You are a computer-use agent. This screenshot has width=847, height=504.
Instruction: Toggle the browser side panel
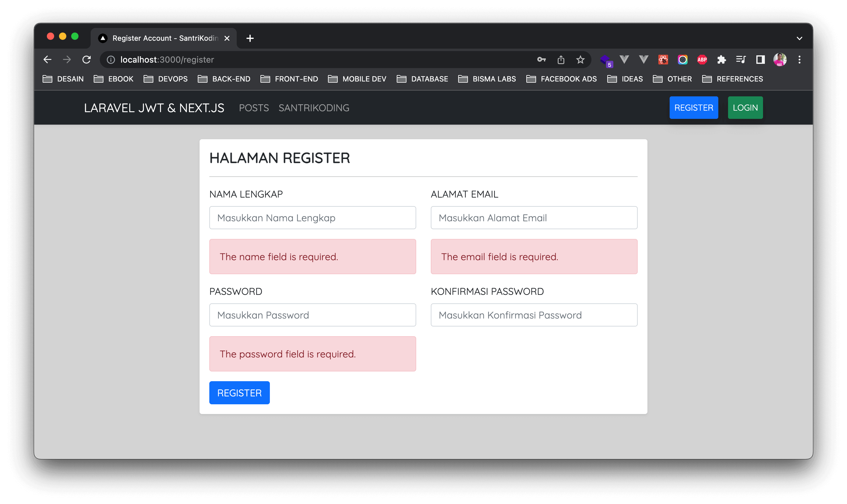(x=760, y=60)
